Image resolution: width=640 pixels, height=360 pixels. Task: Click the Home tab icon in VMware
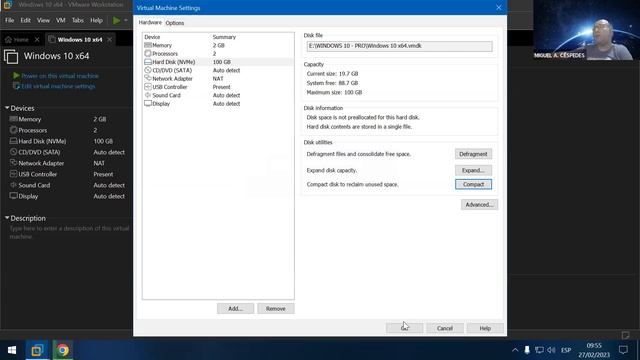[8, 40]
